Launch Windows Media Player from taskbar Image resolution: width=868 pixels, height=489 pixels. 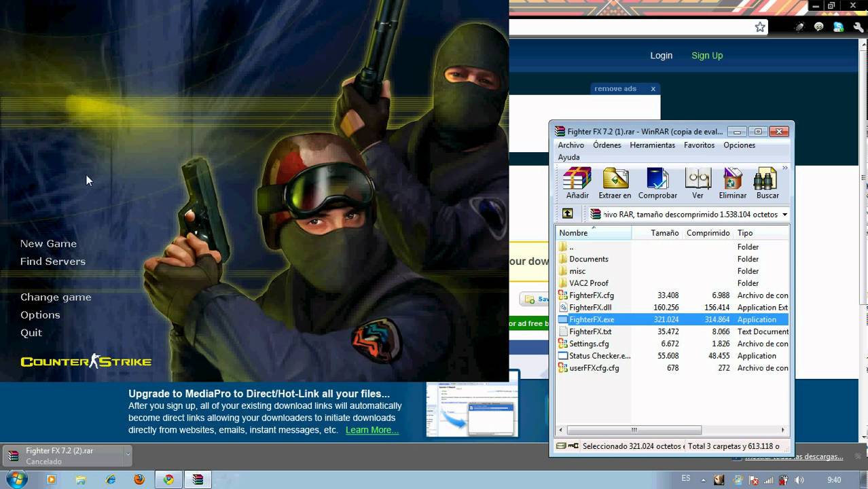[x=51, y=479]
